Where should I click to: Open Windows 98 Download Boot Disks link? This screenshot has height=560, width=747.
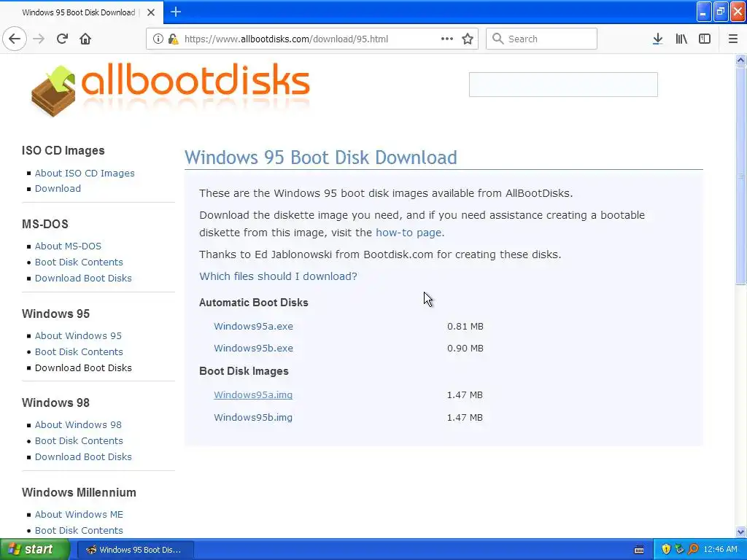(83, 456)
